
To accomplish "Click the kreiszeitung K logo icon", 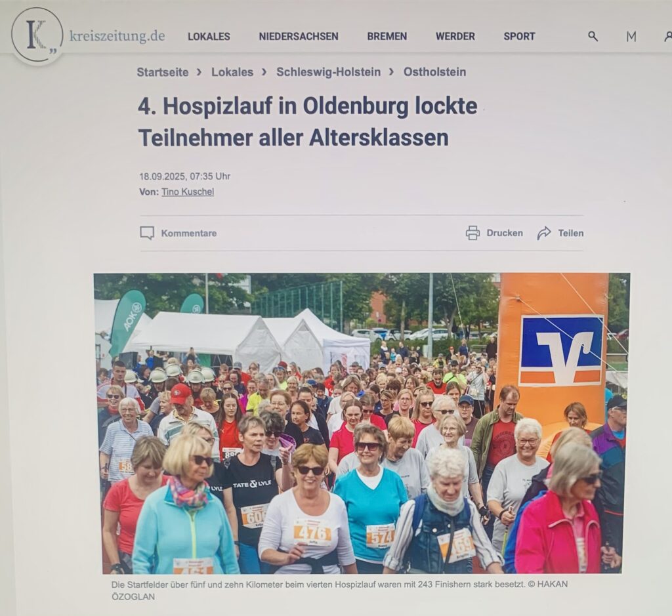I will [x=37, y=35].
